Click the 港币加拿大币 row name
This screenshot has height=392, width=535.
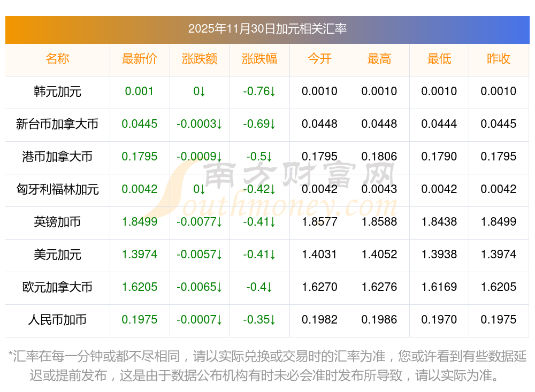pos(57,157)
